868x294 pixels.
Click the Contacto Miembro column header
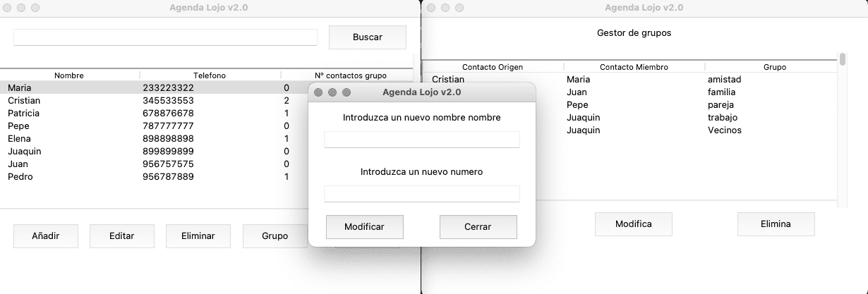pyautogui.click(x=633, y=67)
